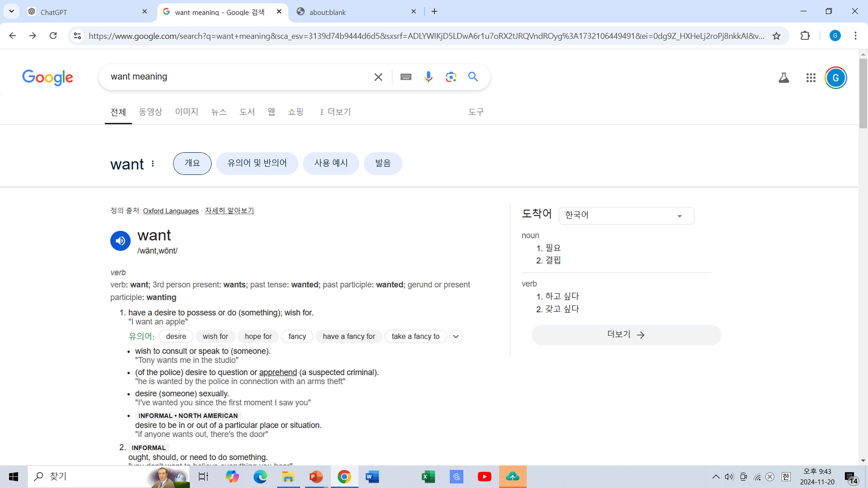Open Google Lens image search
This screenshot has width=868, height=488.
[x=451, y=77]
